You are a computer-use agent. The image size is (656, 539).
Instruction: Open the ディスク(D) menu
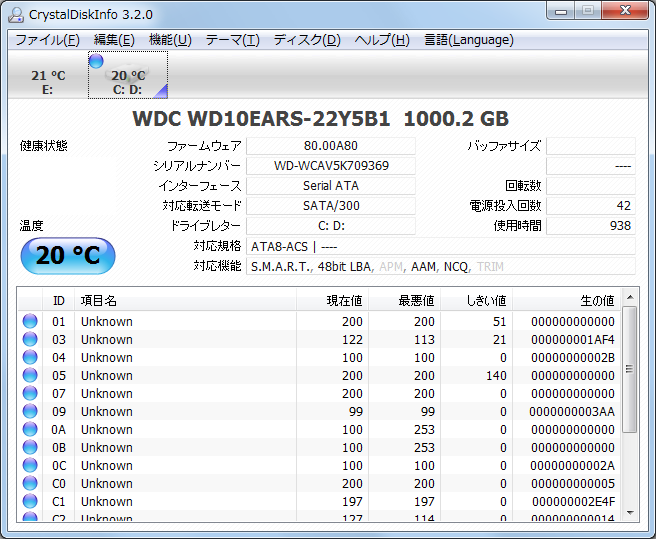click(307, 40)
